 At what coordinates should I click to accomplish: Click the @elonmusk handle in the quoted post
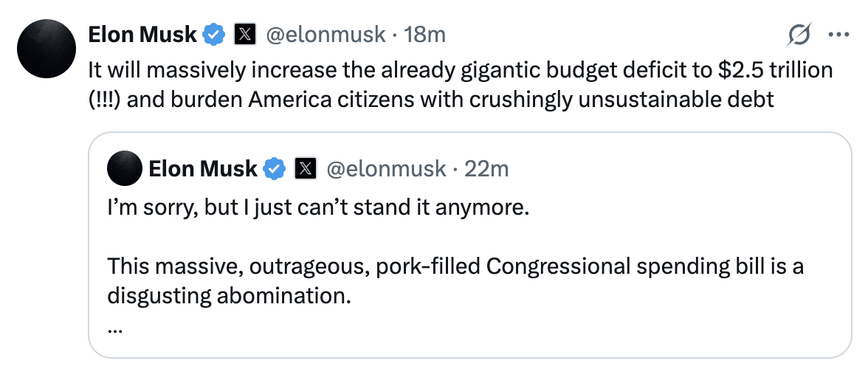coord(386,169)
